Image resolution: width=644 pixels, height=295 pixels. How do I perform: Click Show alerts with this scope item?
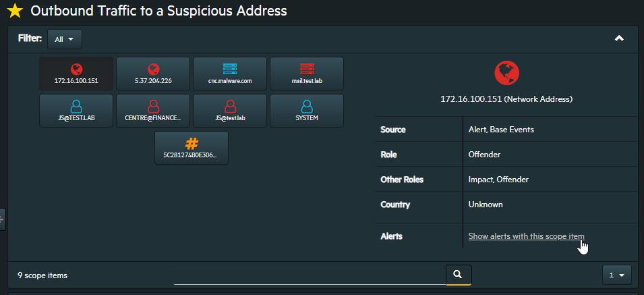pos(526,236)
